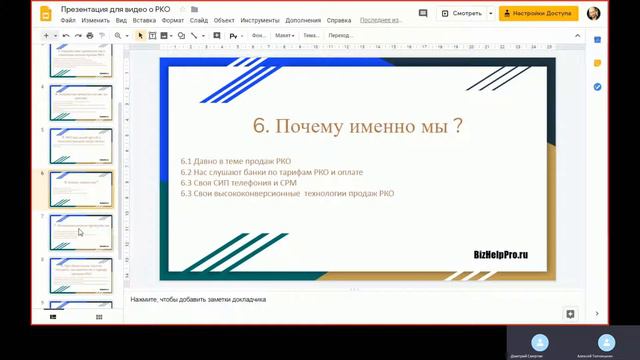Viewport: 640px width, 360px height.
Task: Open the zoom tool
Action: [118, 36]
